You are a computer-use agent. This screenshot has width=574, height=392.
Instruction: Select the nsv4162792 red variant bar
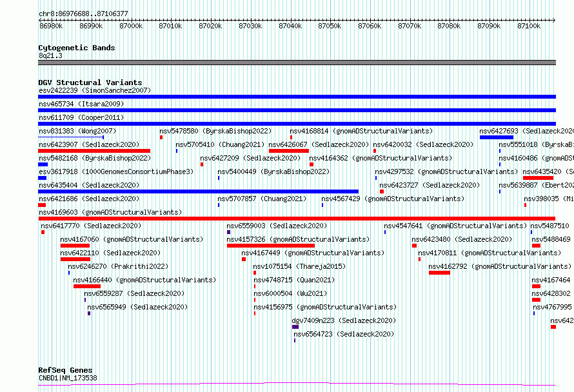click(439, 273)
